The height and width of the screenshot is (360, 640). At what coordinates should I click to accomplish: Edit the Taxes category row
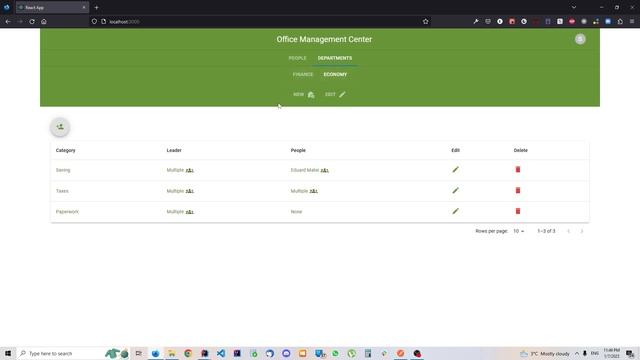pos(456,190)
